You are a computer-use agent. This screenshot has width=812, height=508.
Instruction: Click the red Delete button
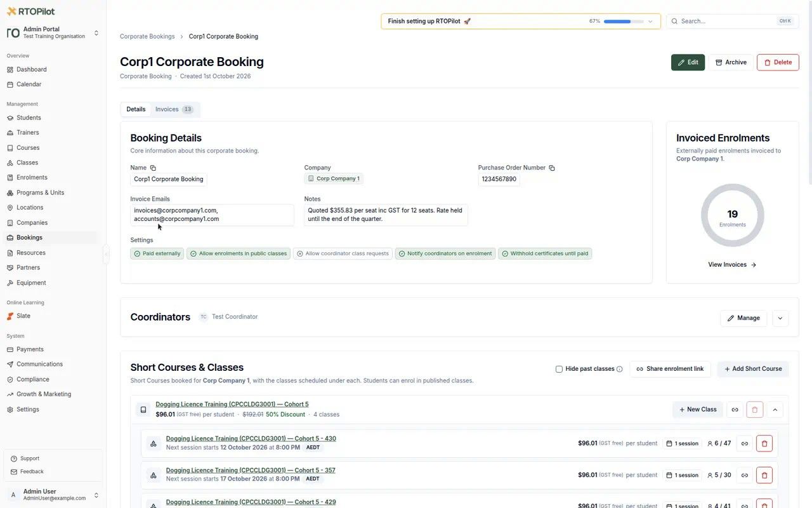pos(778,62)
